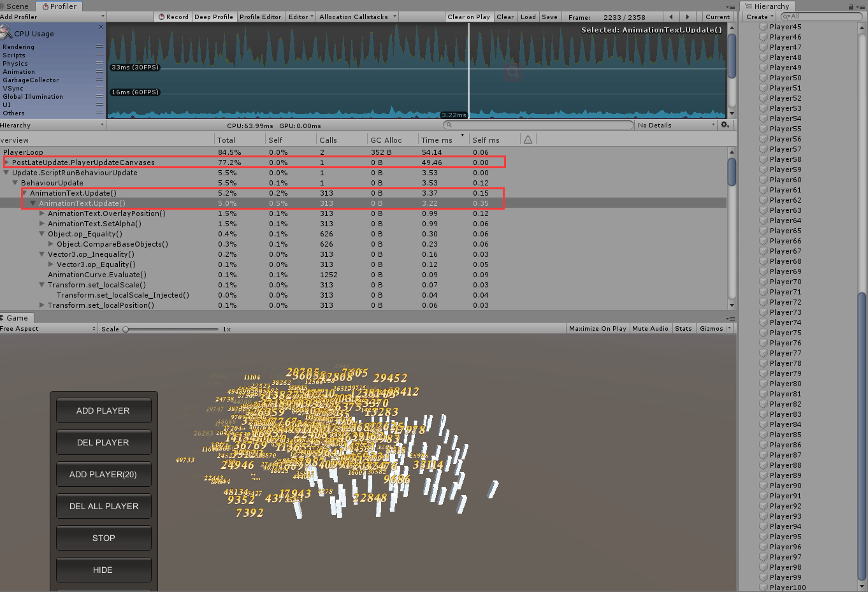Click the reorder handle beside Physics

tap(99, 64)
